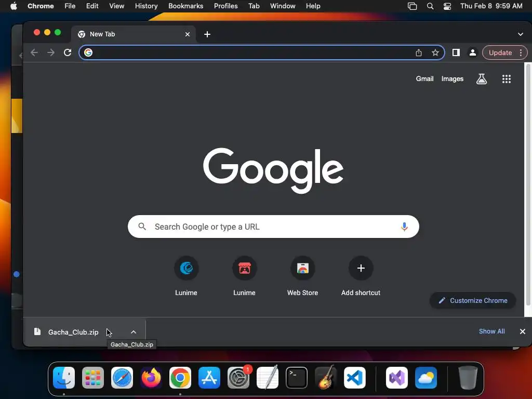532x399 pixels.
Task: Click the Search Google or type a URL box
Action: [273, 227]
